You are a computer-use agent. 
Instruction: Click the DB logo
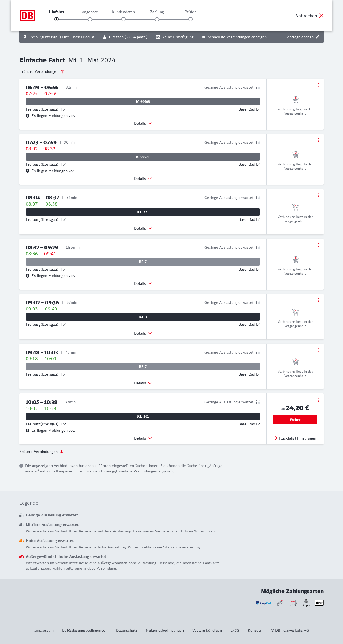coord(27,16)
